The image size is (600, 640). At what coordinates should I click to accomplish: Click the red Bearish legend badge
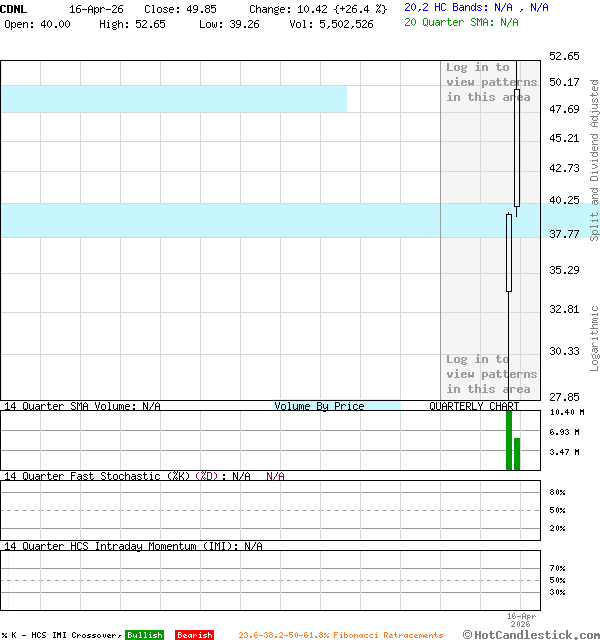click(194, 635)
